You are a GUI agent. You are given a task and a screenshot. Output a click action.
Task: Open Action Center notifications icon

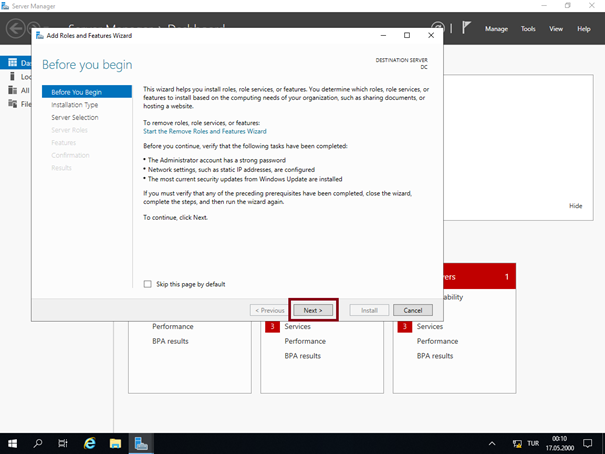point(587,444)
